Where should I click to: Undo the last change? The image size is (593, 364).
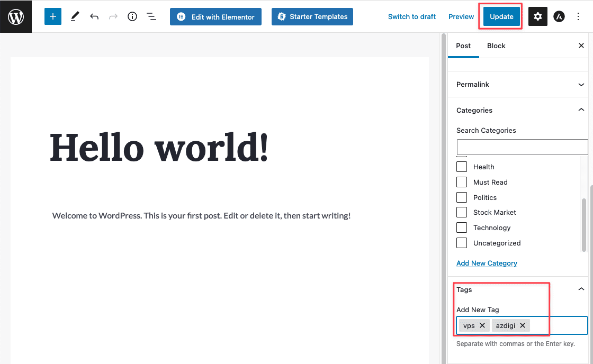coord(94,16)
